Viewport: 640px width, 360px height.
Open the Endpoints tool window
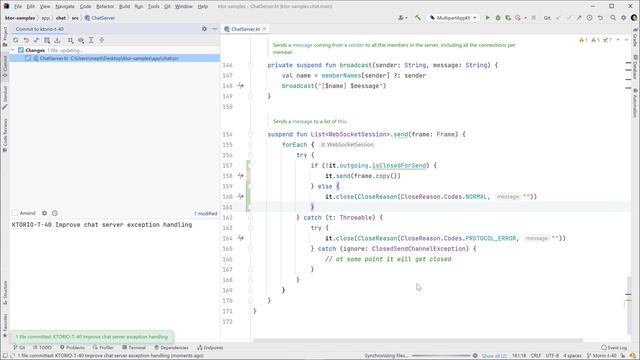tap(210, 348)
